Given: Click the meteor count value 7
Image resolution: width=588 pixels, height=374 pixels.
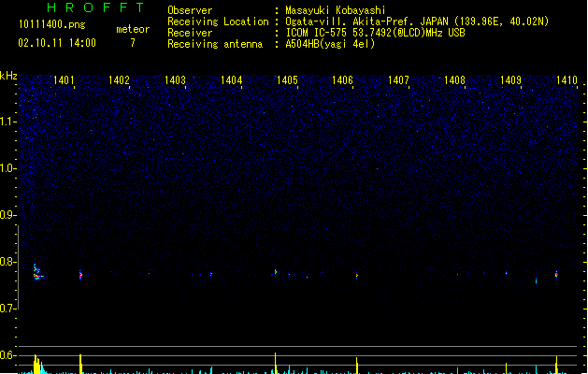Looking at the screenshot, I should [x=133, y=43].
